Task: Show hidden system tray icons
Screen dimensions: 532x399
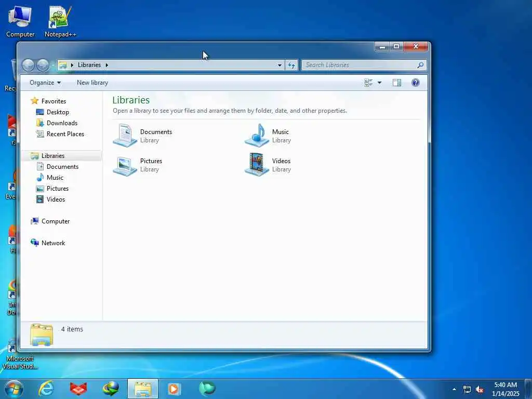Action: 454,389
